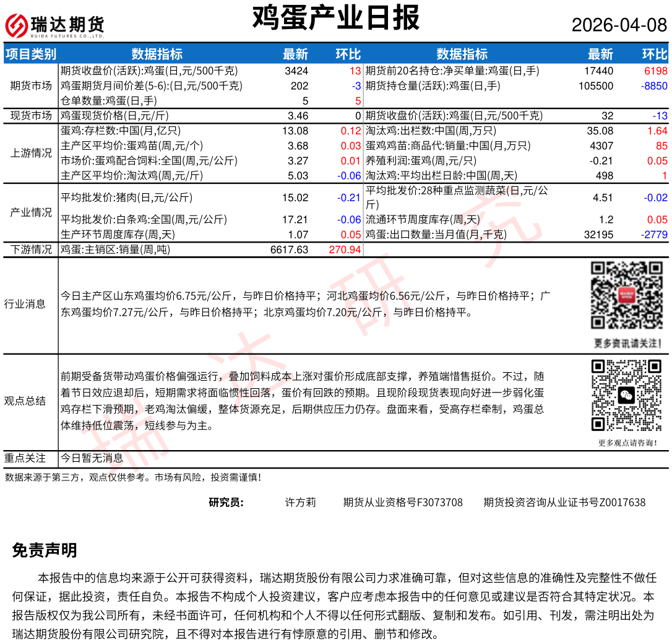Click the report date 2026-04-08
The image size is (672, 642).
(x=619, y=25)
